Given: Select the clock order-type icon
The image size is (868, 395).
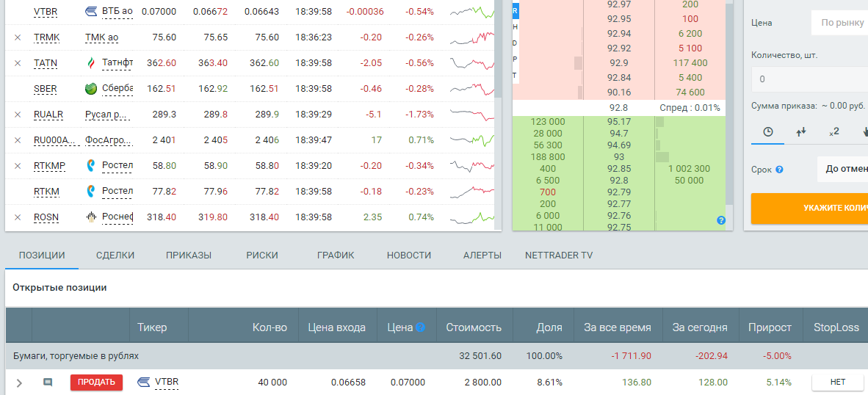Looking at the screenshot, I should (768, 131).
